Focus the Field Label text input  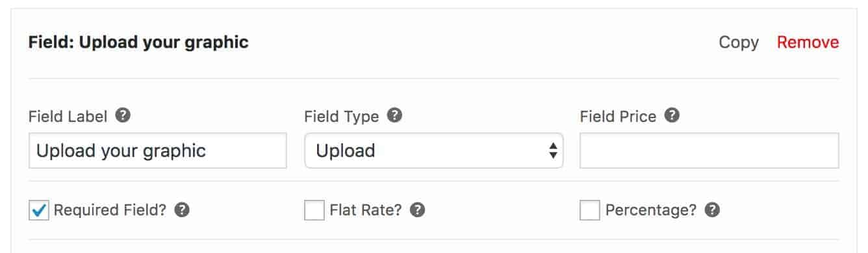pyautogui.click(x=158, y=151)
